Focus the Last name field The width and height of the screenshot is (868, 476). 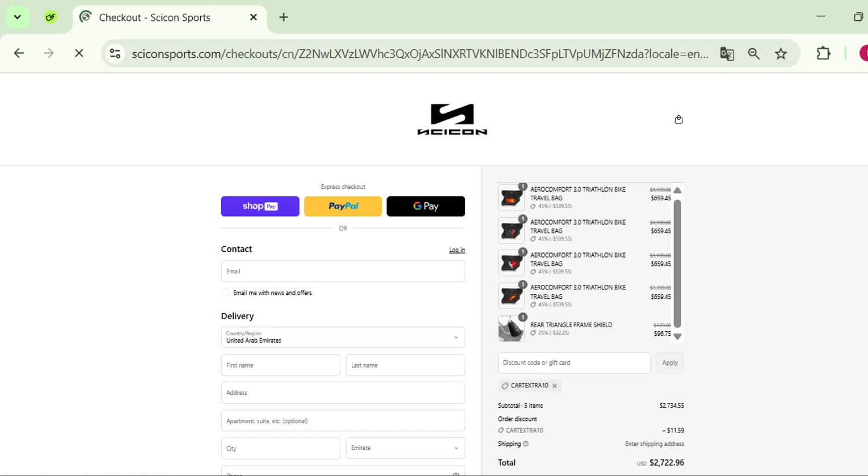pos(405,365)
